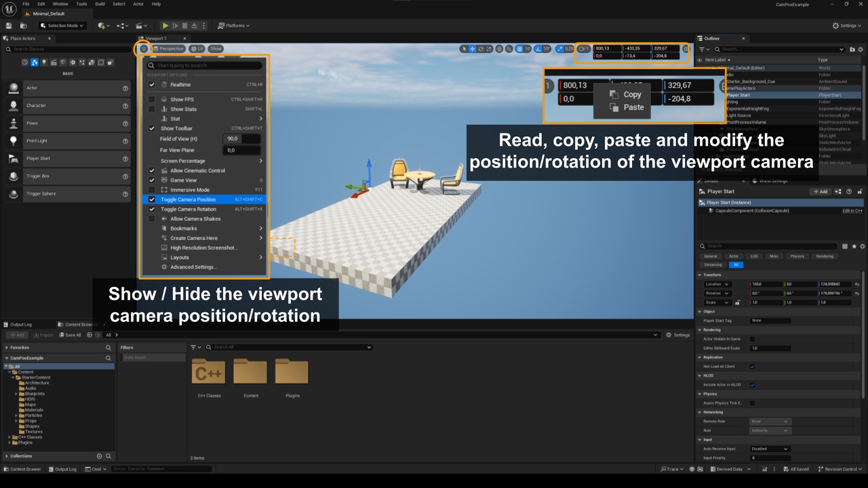
Task: Click the Save level icon in main toolbar
Action: [9, 26]
